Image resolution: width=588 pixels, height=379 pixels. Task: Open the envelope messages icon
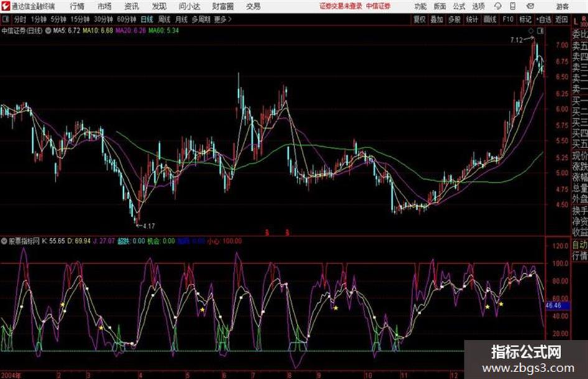pos(530,6)
